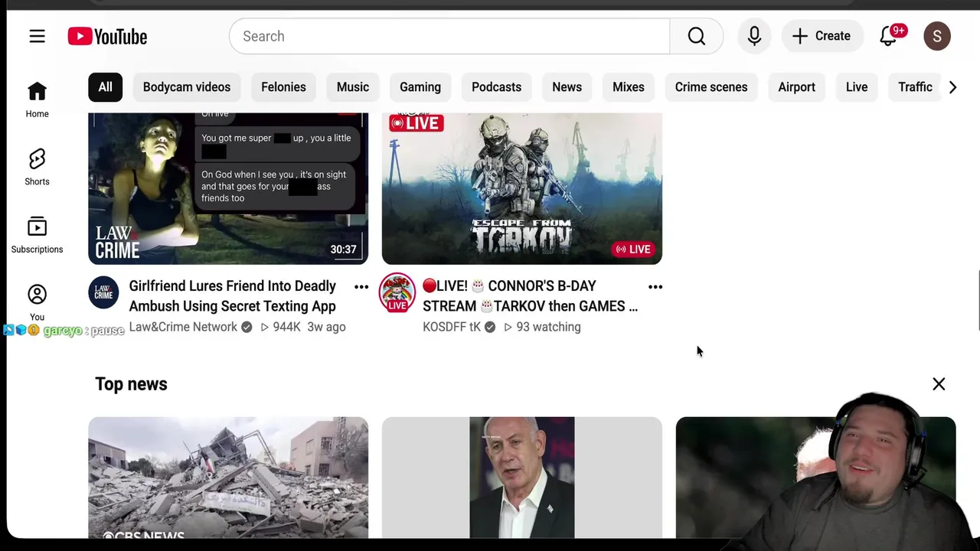Click the 93 watching text

(548, 327)
